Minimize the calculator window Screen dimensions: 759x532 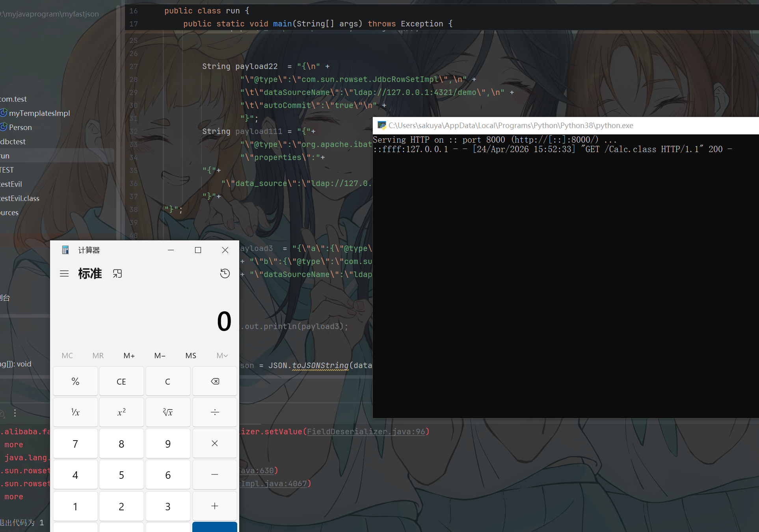pyautogui.click(x=171, y=250)
